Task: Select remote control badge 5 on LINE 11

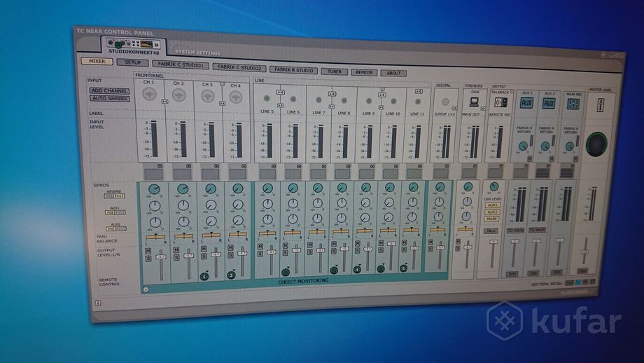Action: (404, 268)
